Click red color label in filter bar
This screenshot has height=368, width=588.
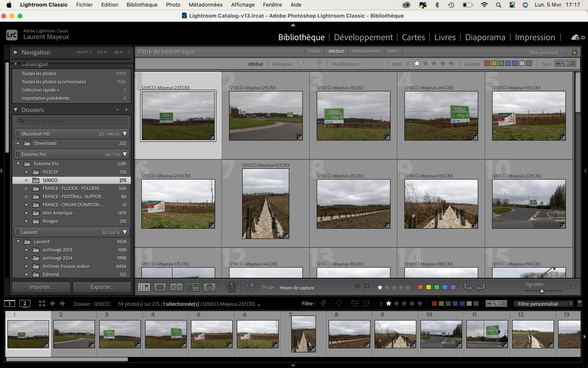tap(487, 64)
